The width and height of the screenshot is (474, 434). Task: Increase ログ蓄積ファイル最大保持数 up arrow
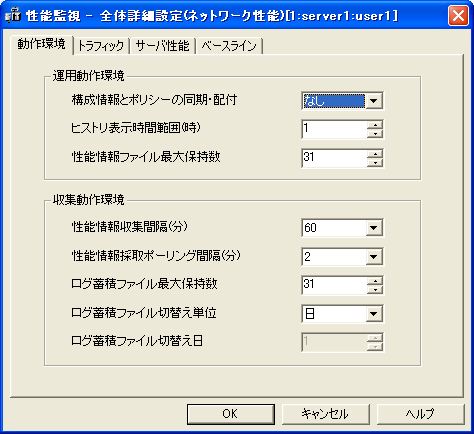pyautogui.click(x=375, y=281)
